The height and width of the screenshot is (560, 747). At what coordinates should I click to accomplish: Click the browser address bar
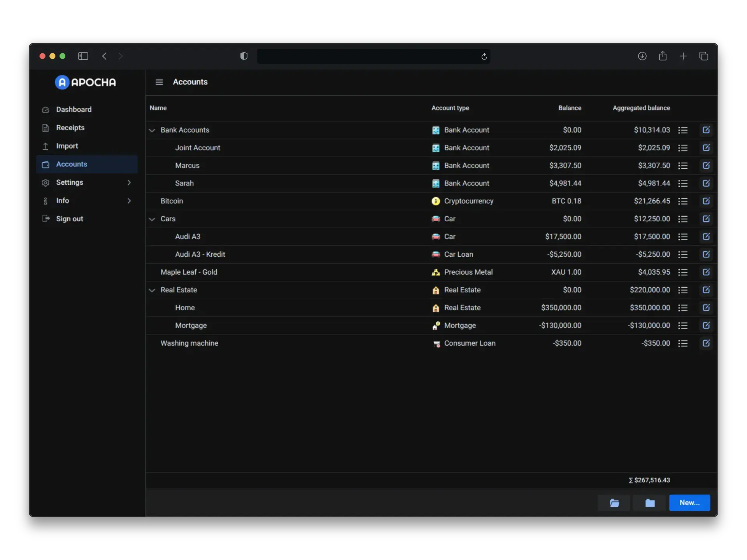366,56
